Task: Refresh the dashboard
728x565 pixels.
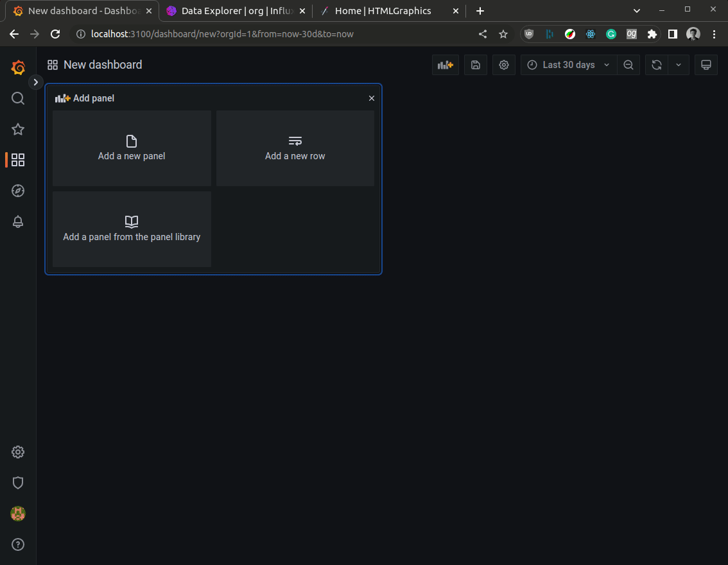Action: point(657,65)
